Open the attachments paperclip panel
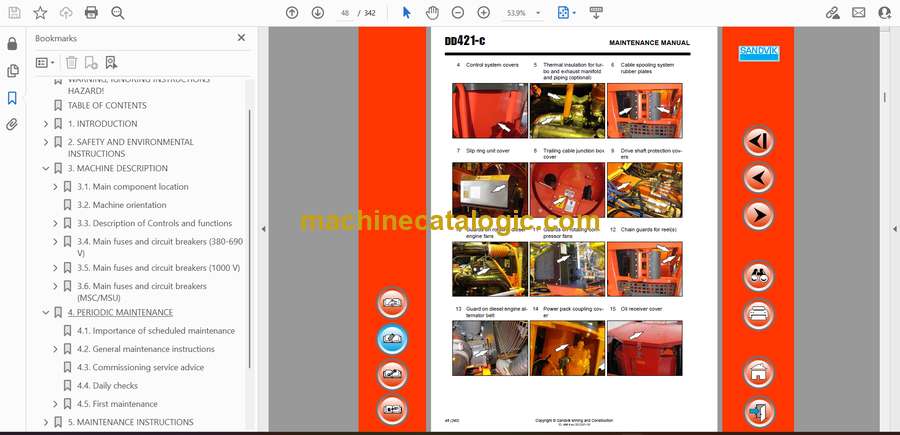This screenshot has height=435, width=900. point(12,125)
